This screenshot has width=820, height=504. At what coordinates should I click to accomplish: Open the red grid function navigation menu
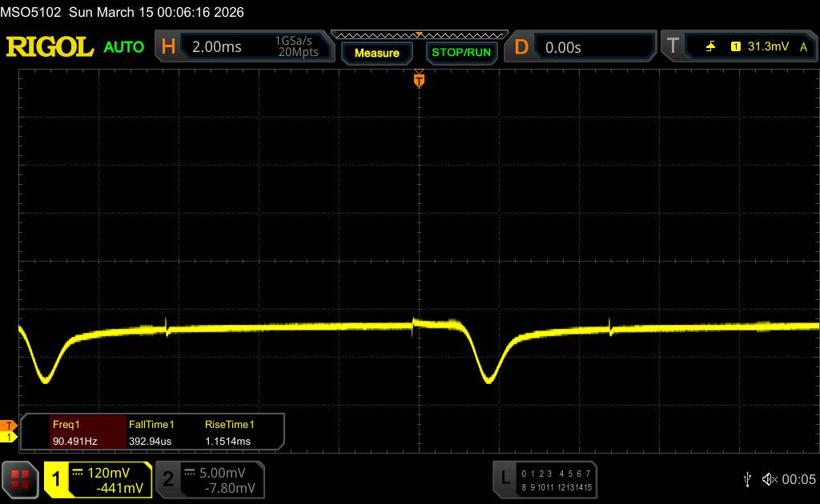point(22,479)
